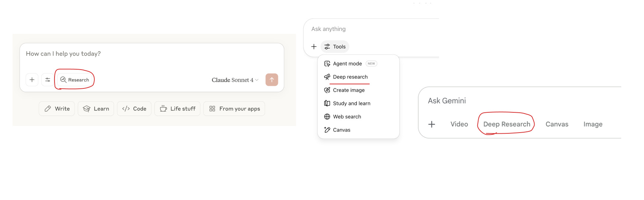This screenshot has height=200, width=644.
Task: Click the orange send arrow button
Action: pyautogui.click(x=272, y=80)
